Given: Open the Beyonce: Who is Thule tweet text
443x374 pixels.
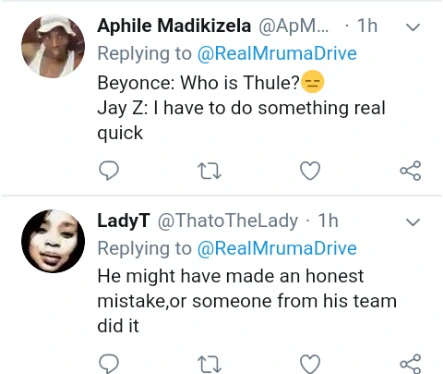Looking at the screenshot, I should (x=241, y=108).
